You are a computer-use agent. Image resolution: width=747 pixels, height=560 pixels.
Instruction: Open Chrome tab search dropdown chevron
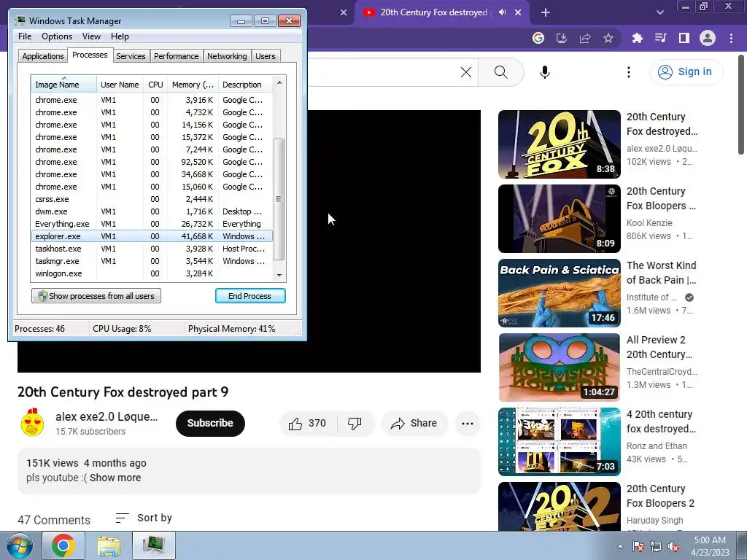pos(659,13)
